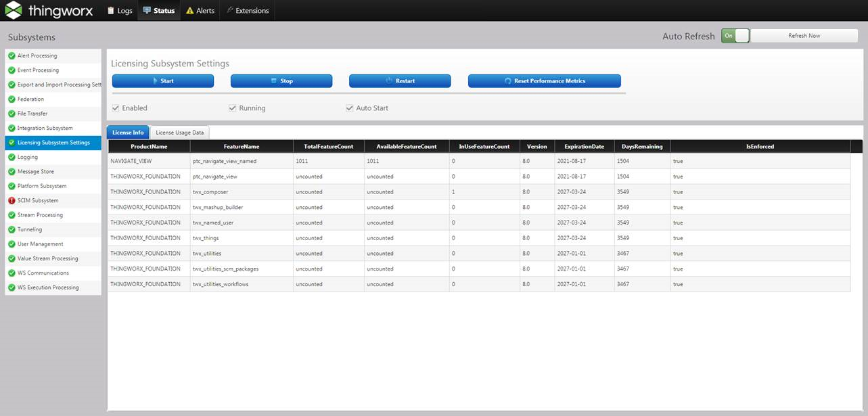Toggle the Auto Start checkbox
Screen dimensions: 868x416
[x=350, y=108]
